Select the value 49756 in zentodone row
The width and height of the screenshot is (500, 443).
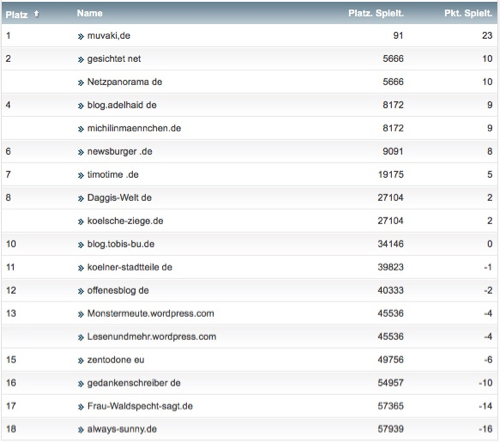click(x=391, y=360)
